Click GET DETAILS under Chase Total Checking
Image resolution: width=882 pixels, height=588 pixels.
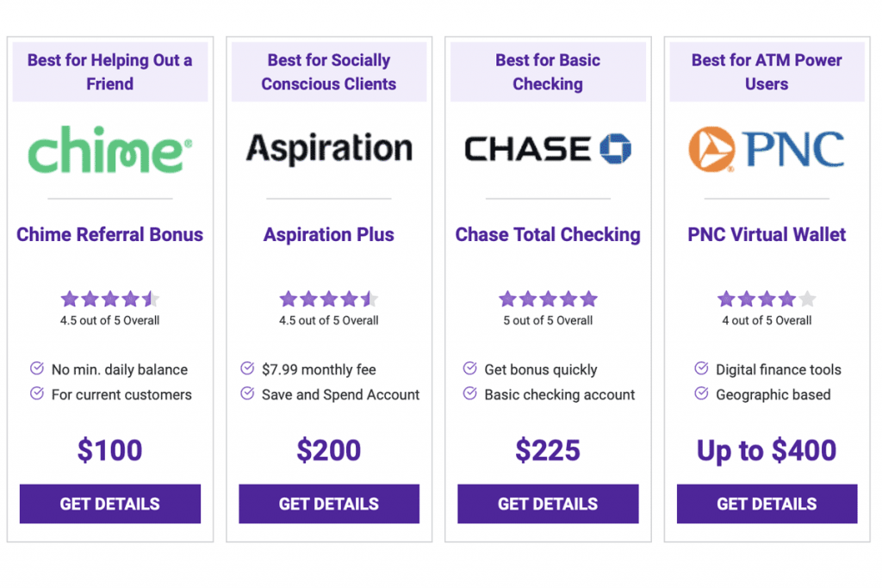[547, 504]
